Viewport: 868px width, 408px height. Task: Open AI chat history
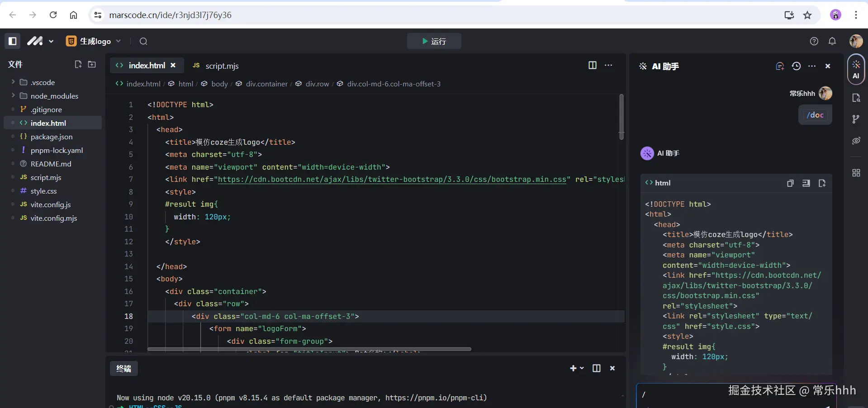pos(797,66)
